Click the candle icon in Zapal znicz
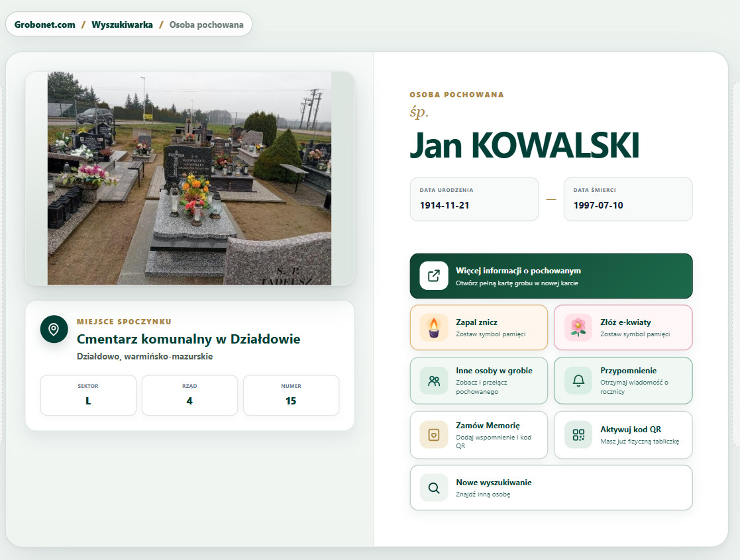This screenshot has width=740, height=560. tap(434, 328)
